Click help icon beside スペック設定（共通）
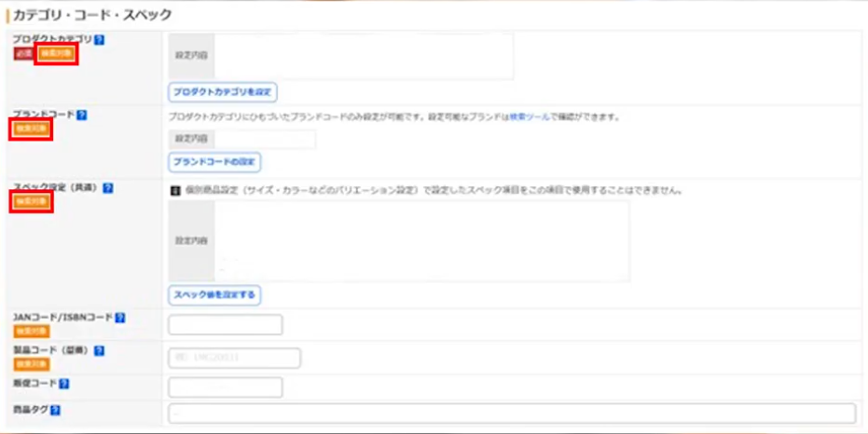The width and height of the screenshot is (868, 434). pyautogui.click(x=108, y=188)
